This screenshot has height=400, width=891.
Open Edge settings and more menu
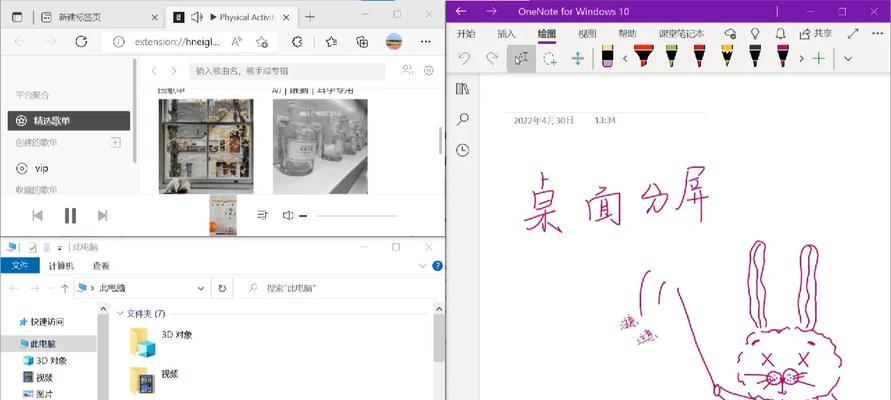[425, 41]
